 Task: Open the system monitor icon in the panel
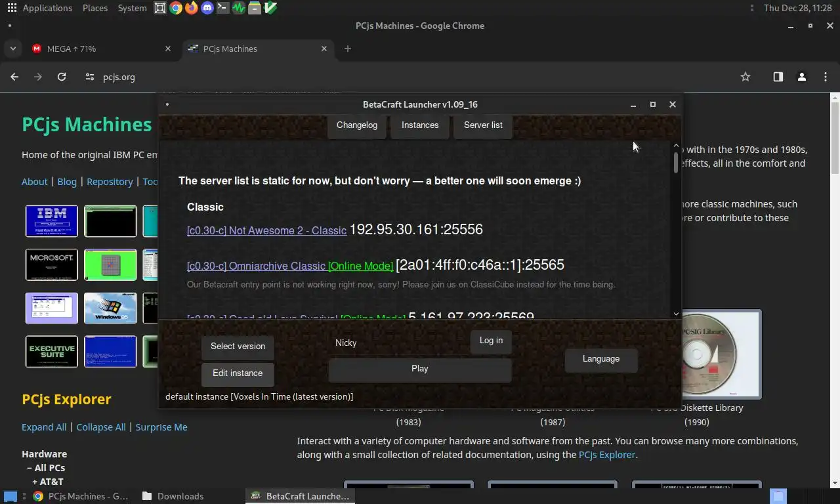[239, 8]
